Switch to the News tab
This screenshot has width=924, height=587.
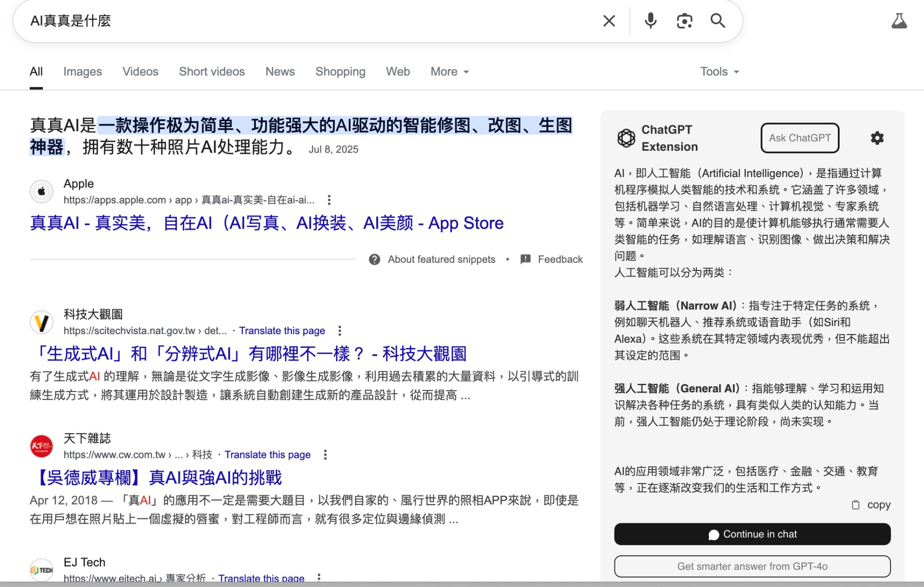[x=280, y=72]
